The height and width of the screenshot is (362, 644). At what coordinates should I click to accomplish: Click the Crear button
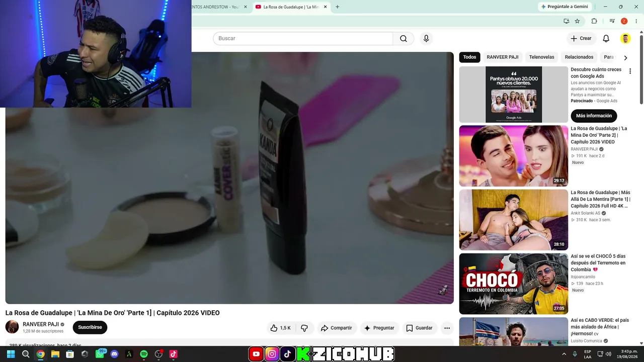(x=581, y=39)
